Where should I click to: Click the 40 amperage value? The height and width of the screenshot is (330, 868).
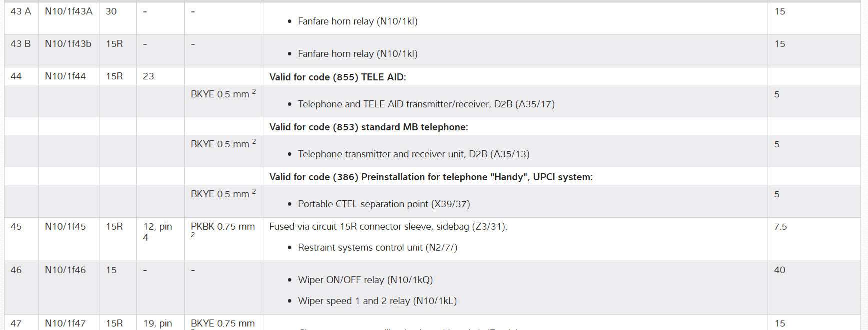pyautogui.click(x=780, y=270)
